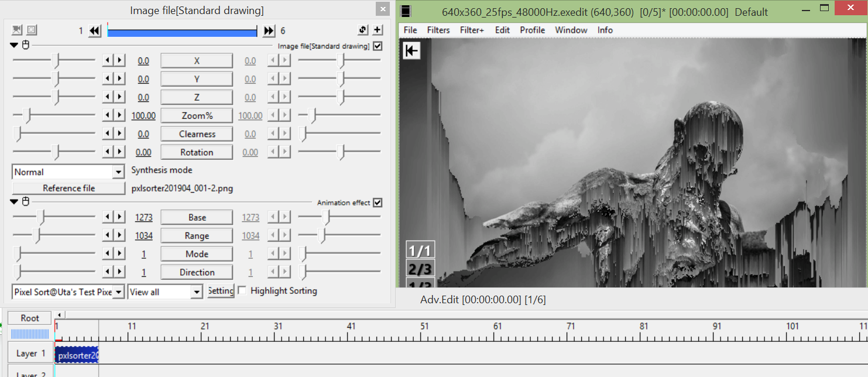
Task: Open the File menu
Action: pos(410,30)
